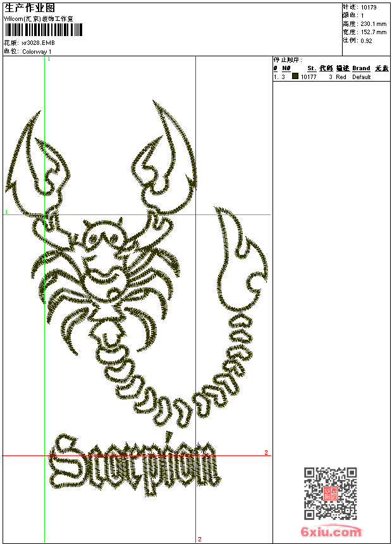392x544 pixels.
Task: Click the 描述 column header
Action: pyautogui.click(x=343, y=68)
